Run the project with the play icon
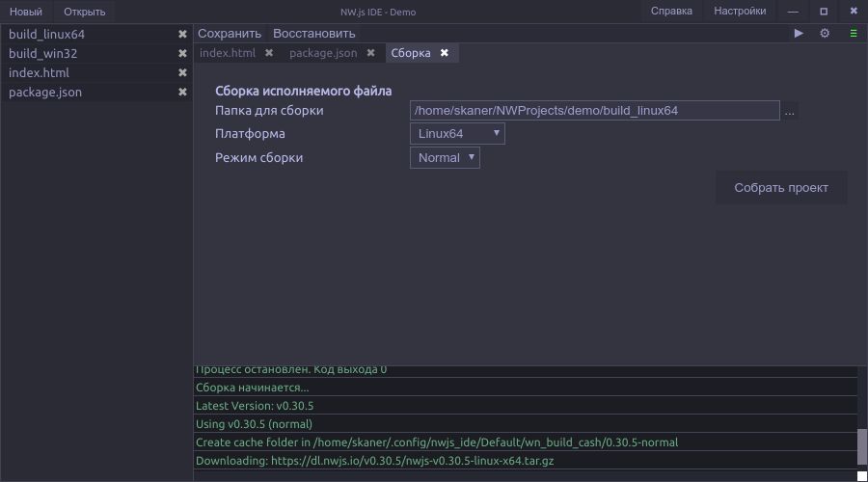The height and width of the screenshot is (482, 868). [x=799, y=33]
